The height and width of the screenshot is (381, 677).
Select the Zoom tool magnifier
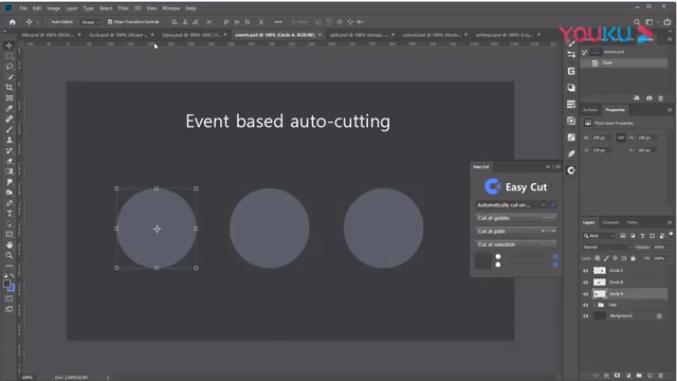click(x=9, y=256)
